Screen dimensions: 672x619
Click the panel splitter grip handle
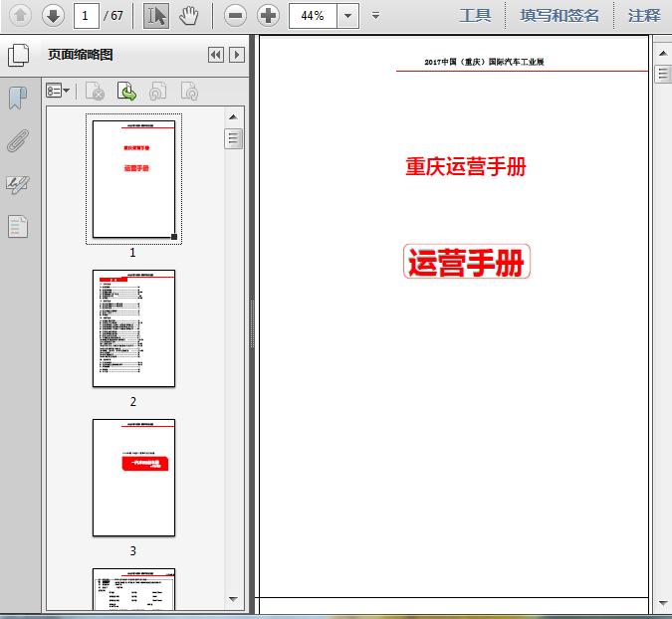(x=252, y=323)
